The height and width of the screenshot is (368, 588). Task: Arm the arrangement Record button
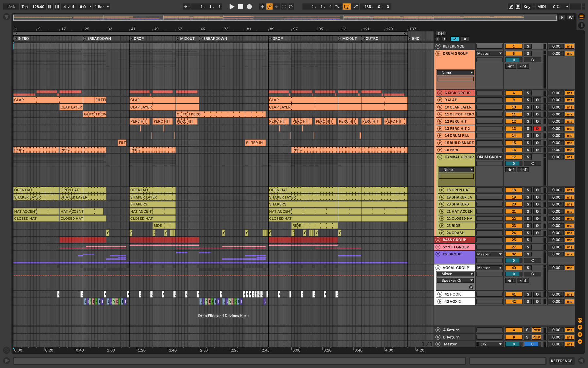click(x=249, y=7)
